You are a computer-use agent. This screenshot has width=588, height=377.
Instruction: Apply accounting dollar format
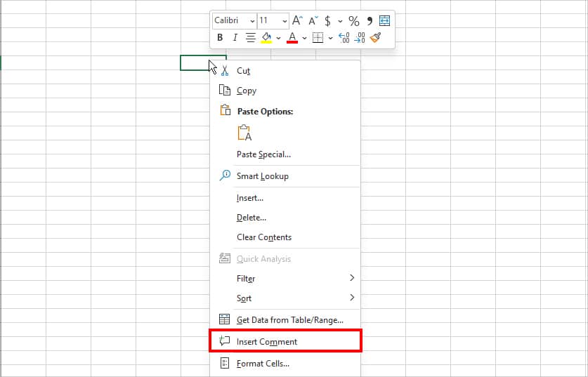pyautogui.click(x=328, y=20)
